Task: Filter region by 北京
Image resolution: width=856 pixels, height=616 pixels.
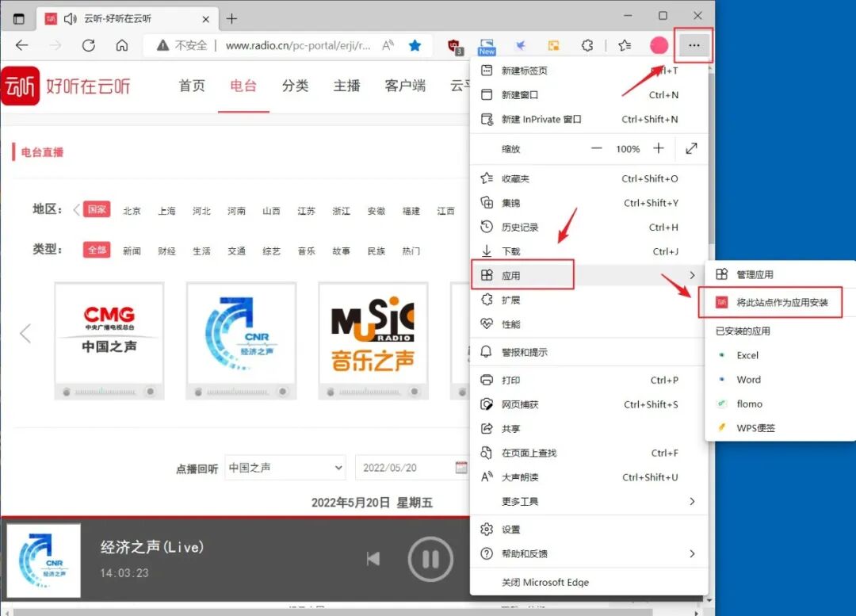Action: pyautogui.click(x=132, y=211)
